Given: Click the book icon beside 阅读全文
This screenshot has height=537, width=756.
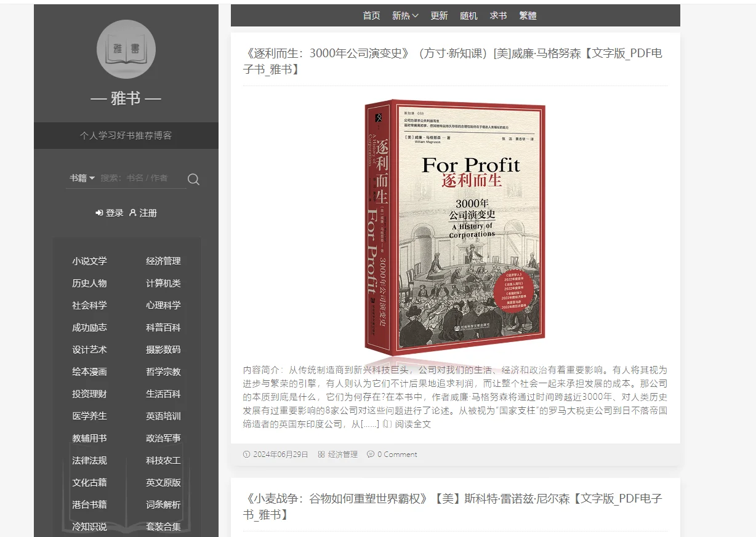Looking at the screenshot, I should click(x=387, y=424).
